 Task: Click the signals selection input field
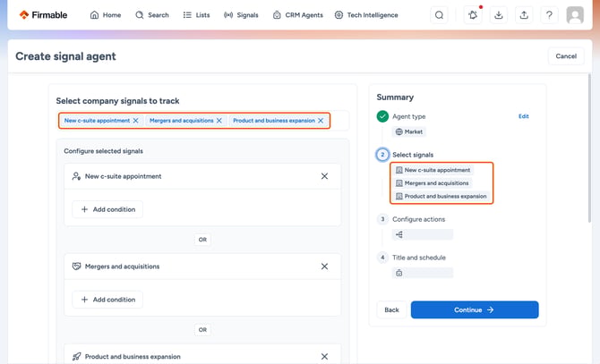(x=202, y=121)
